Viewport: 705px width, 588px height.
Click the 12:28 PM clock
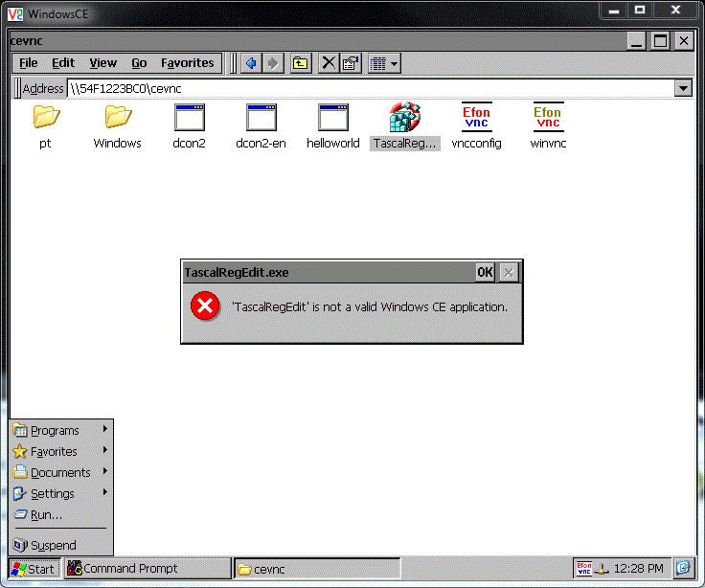[x=639, y=569]
